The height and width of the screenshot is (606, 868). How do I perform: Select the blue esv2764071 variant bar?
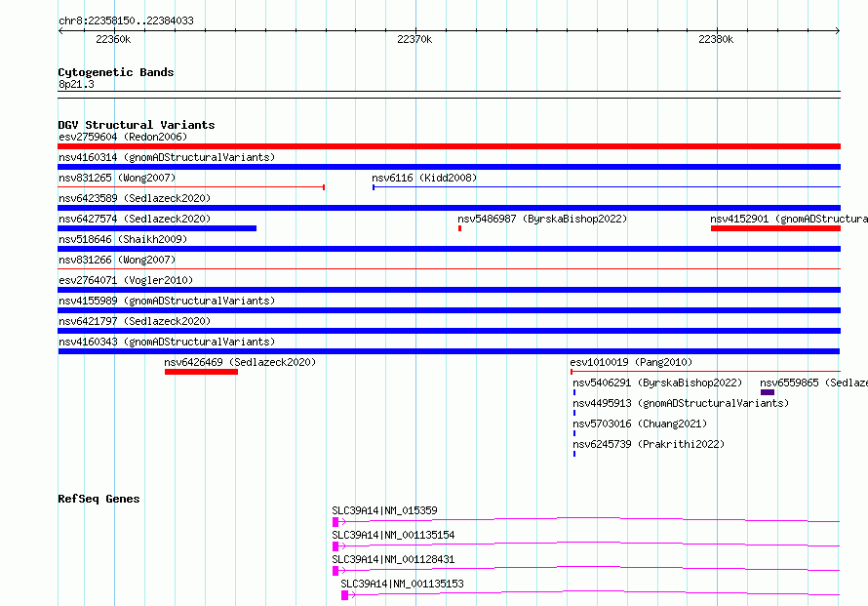[x=449, y=290]
